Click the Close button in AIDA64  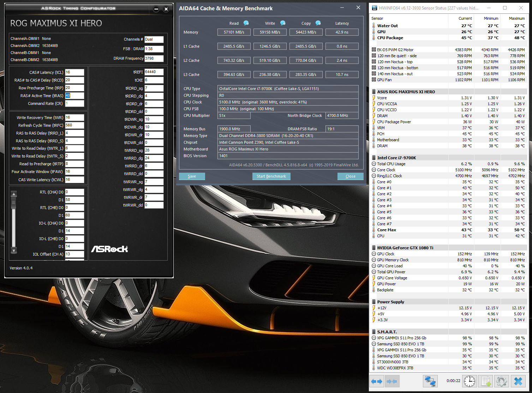(x=350, y=176)
